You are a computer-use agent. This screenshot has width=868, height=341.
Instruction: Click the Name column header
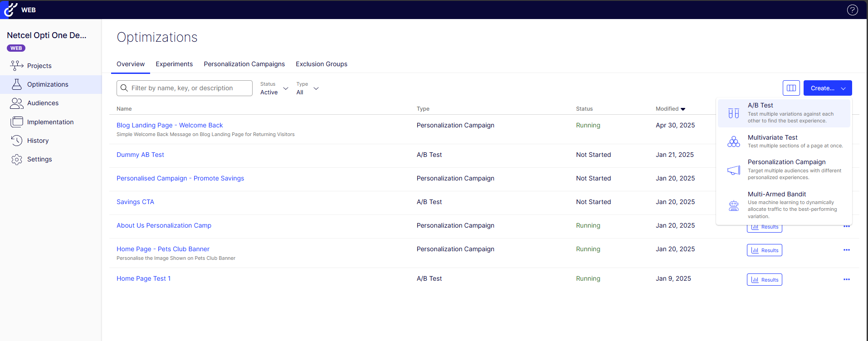124,109
